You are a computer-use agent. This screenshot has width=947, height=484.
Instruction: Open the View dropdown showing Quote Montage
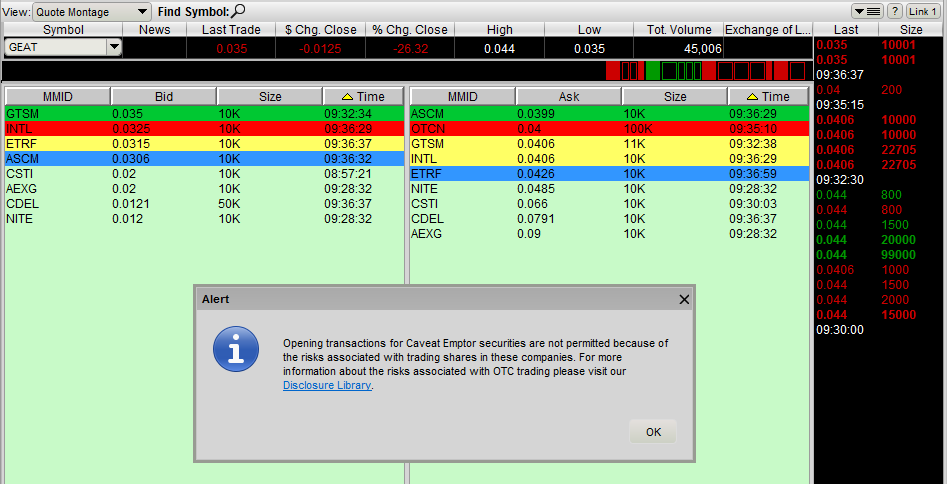coord(91,11)
